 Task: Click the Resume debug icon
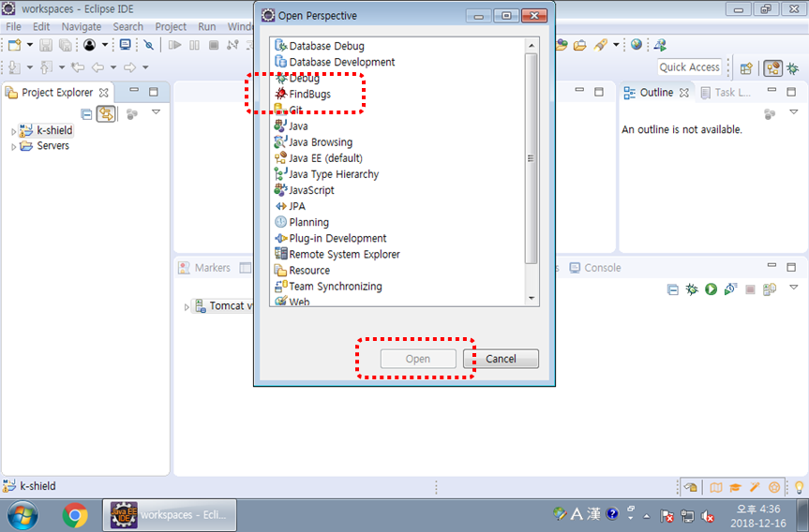point(175,45)
